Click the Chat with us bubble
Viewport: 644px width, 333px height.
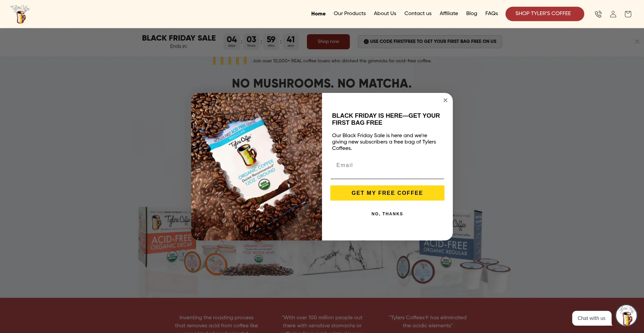tap(592, 318)
